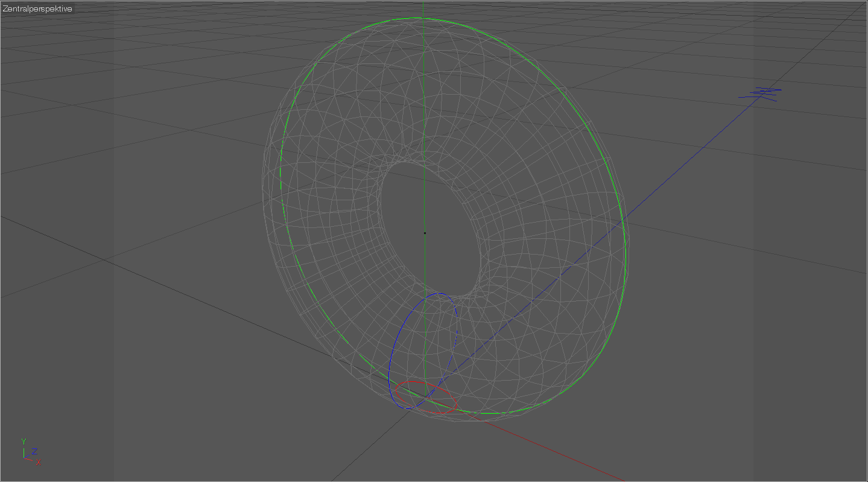Screen dimensions: 868x482
Task: Click the red X label in axis gizmo
Action: 38,463
